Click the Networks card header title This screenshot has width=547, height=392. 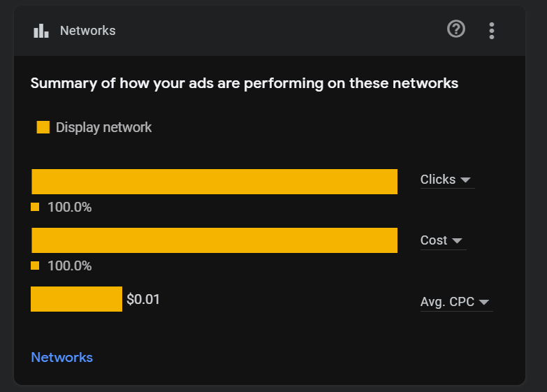(x=87, y=31)
